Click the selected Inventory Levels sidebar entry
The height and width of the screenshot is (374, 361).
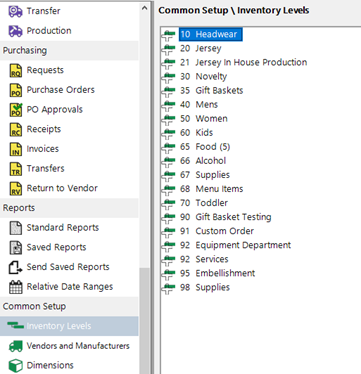coord(69,326)
